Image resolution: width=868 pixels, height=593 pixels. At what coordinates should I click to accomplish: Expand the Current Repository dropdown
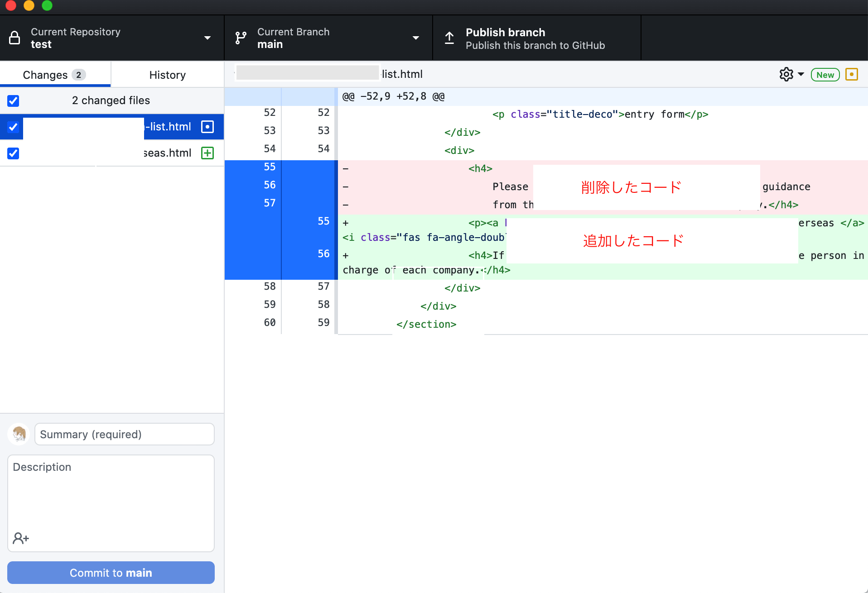click(207, 38)
